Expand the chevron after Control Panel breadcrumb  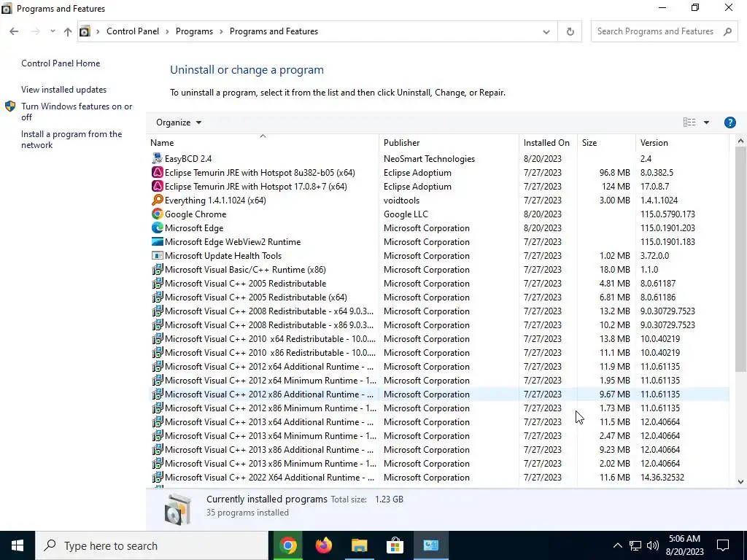tap(167, 31)
